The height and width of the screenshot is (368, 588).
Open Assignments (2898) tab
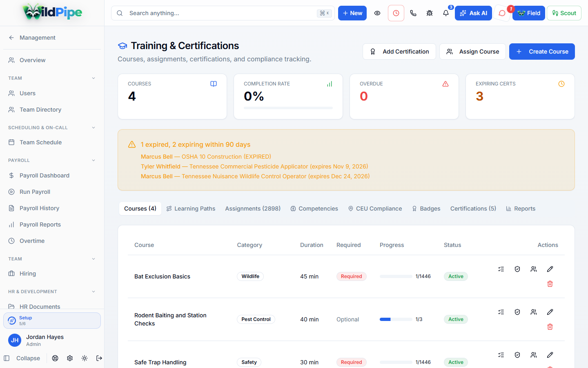point(253,209)
